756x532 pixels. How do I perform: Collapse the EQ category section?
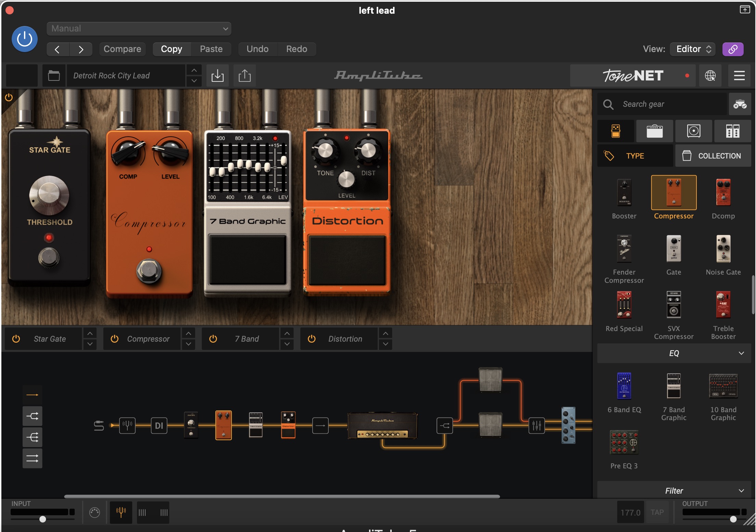[x=674, y=353]
